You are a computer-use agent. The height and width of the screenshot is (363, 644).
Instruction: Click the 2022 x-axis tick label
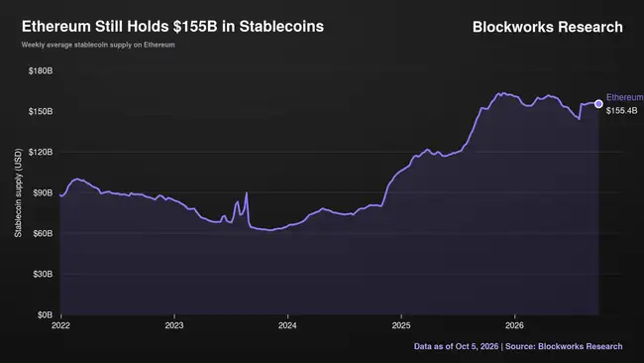pyautogui.click(x=60, y=325)
